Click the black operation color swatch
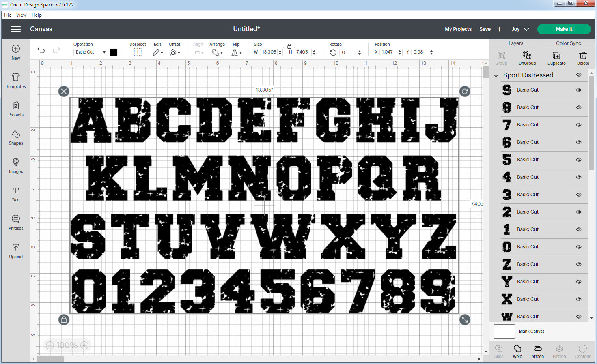597x364 pixels. point(114,52)
